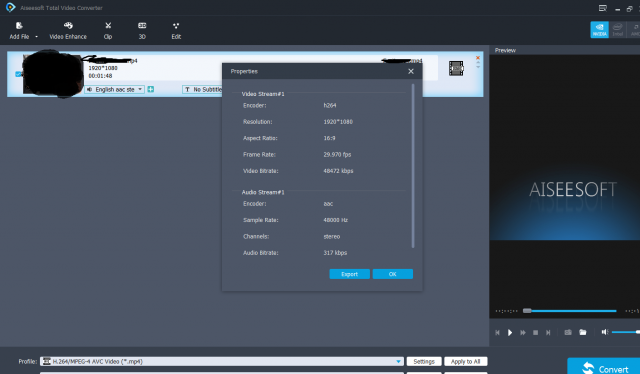640x374 pixels.
Task: Open the snapshot folder
Action: pyautogui.click(x=583, y=332)
